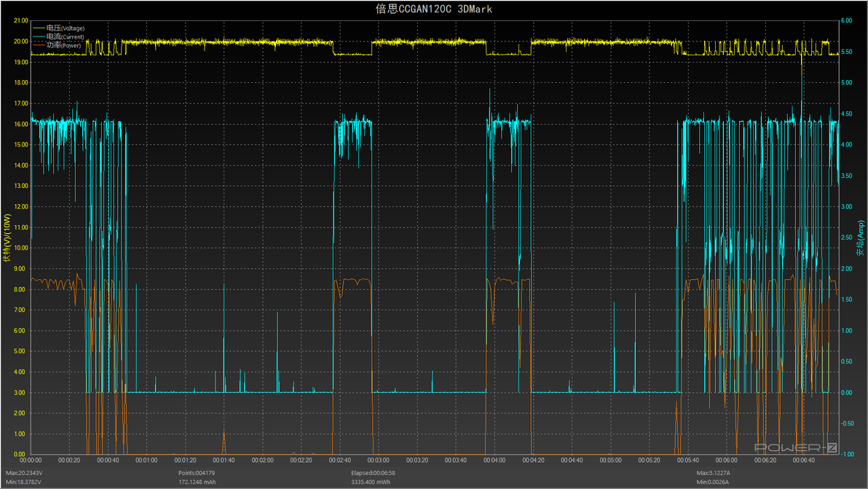The width and height of the screenshot is (868, 489).
Task: Click the 00:00:00 time axis label
Action: coord(31,460)
